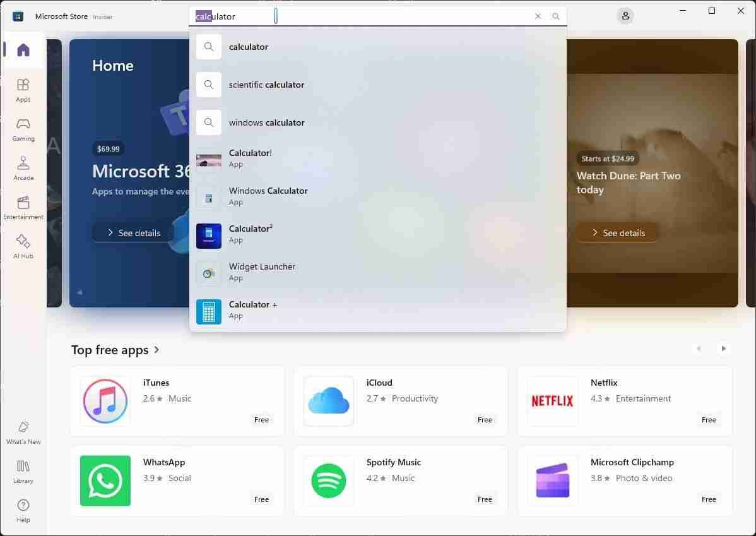Viewport: 756px width, 536px height.
Task: Click See details for Microsoft 365
Action: (133, 232)
